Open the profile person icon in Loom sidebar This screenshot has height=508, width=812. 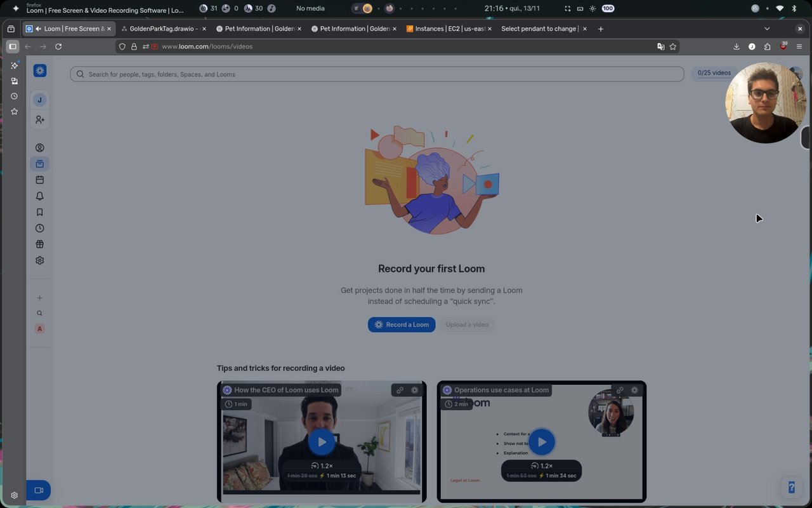(40, 148)
